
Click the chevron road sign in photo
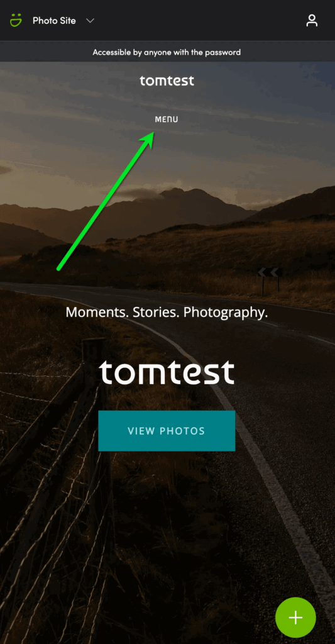coord(270,272)
